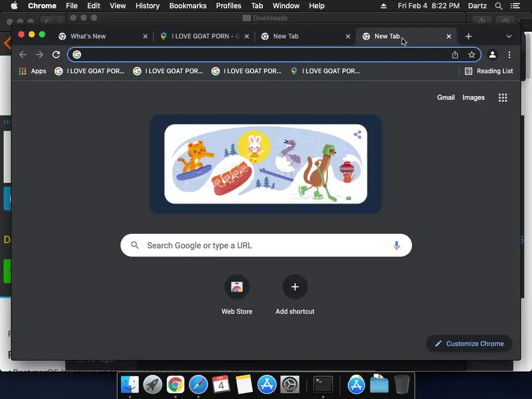Open System Preferences from the Dock
Viewport: 532px width, 399px height.
(x=289, y=385)
